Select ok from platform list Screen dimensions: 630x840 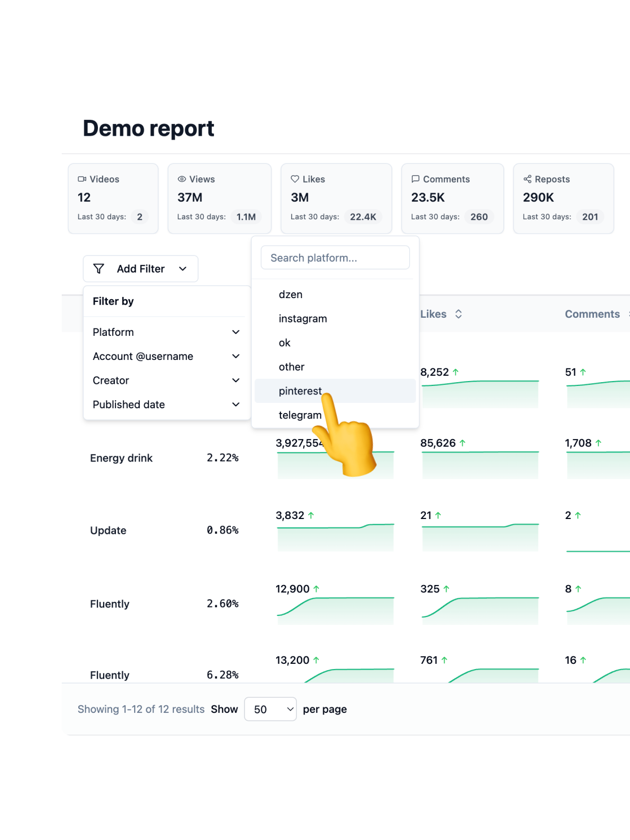335,343
